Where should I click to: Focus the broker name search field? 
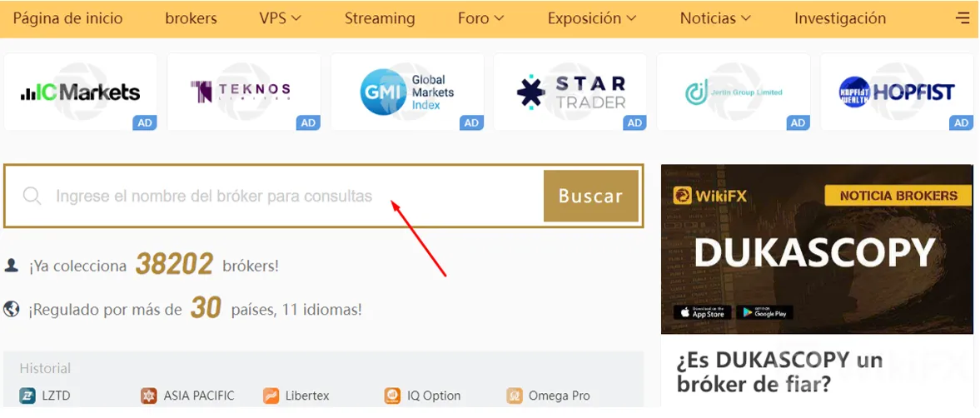274,197
